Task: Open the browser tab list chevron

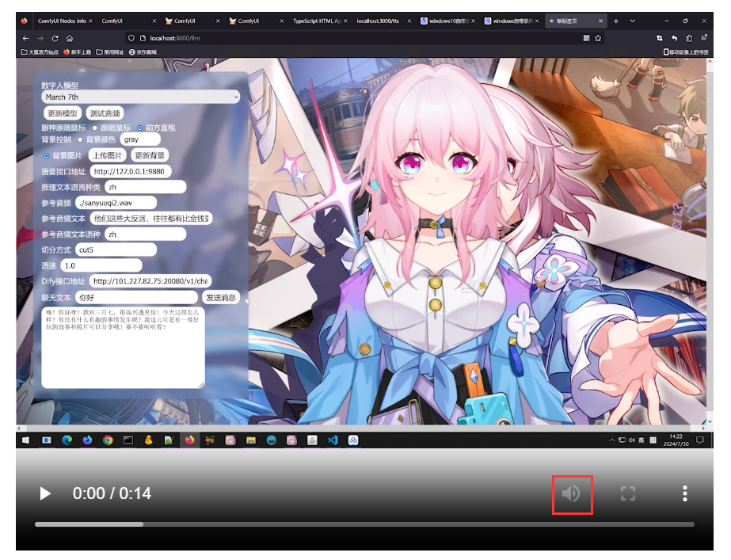Action: click(632, 21)
